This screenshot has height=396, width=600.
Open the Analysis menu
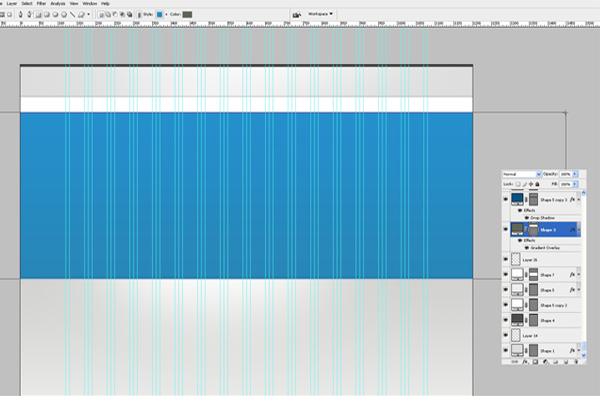pyautogui.click(x=58, y=3)
